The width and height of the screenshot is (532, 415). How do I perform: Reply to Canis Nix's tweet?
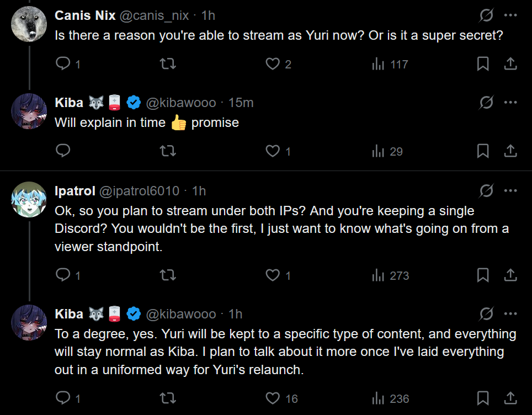click(63, 64)
